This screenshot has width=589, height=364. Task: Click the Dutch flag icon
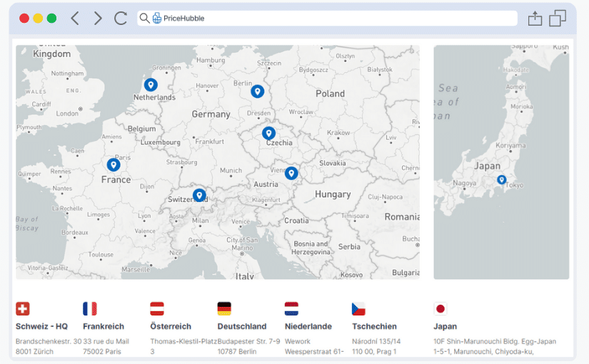click(291, 309)
